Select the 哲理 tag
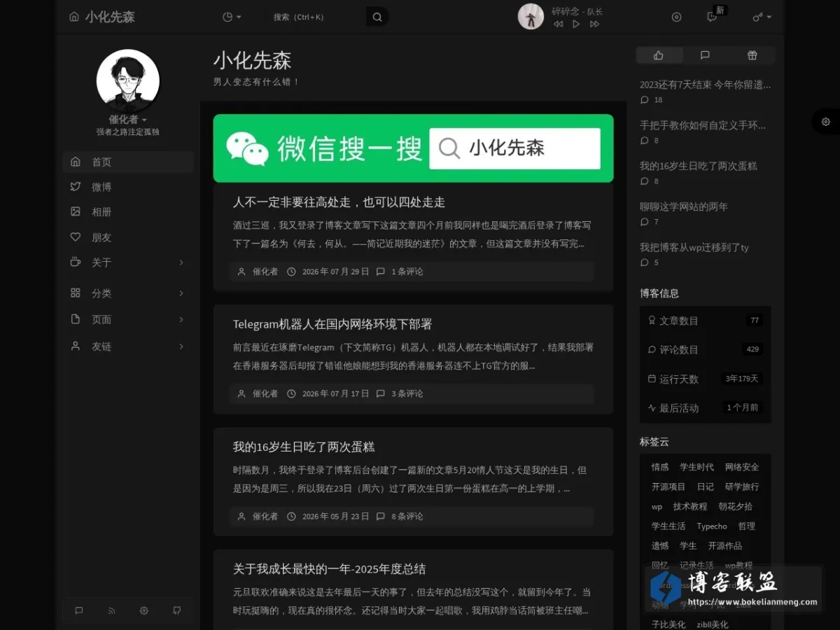 [x=746, y=526]
